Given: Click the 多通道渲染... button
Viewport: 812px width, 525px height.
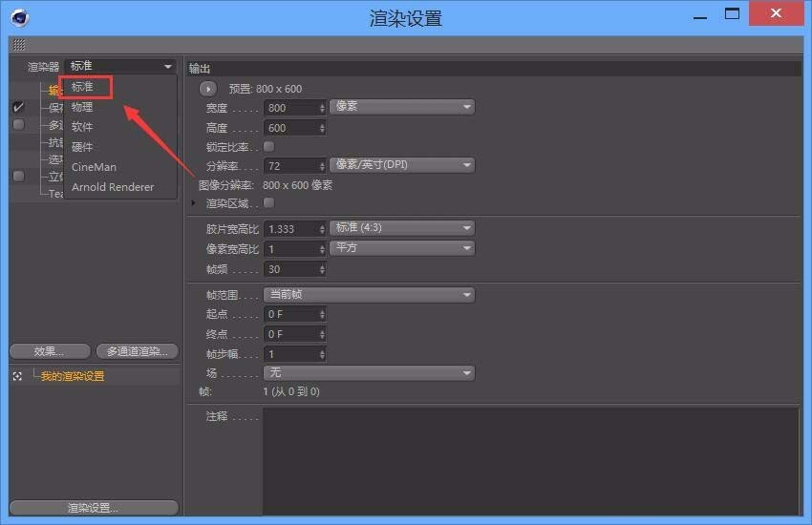Looking at the screenshot, I should click(138, 351).
